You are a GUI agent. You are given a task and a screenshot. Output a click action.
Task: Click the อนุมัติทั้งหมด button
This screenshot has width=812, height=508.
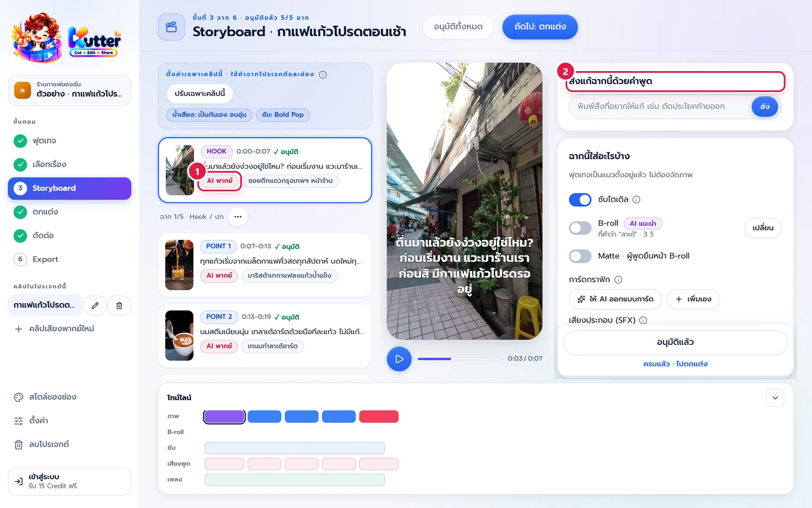(458, 27)
